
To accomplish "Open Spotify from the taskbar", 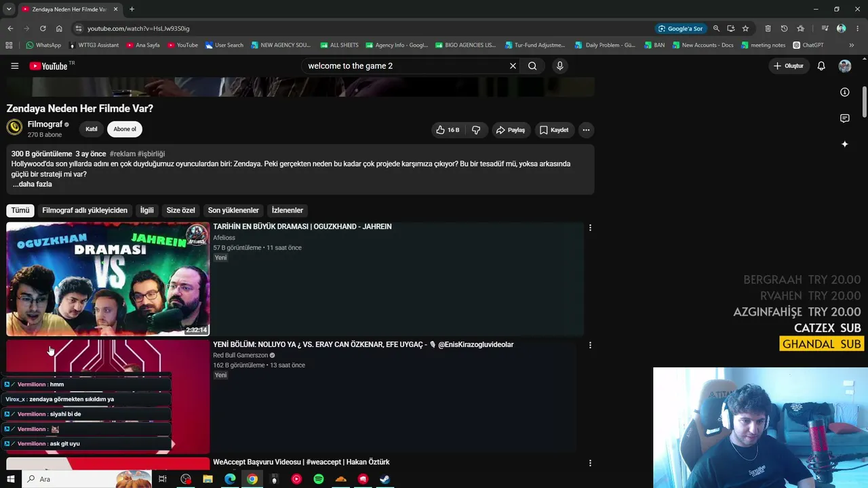I will click(x=319, y=479).
